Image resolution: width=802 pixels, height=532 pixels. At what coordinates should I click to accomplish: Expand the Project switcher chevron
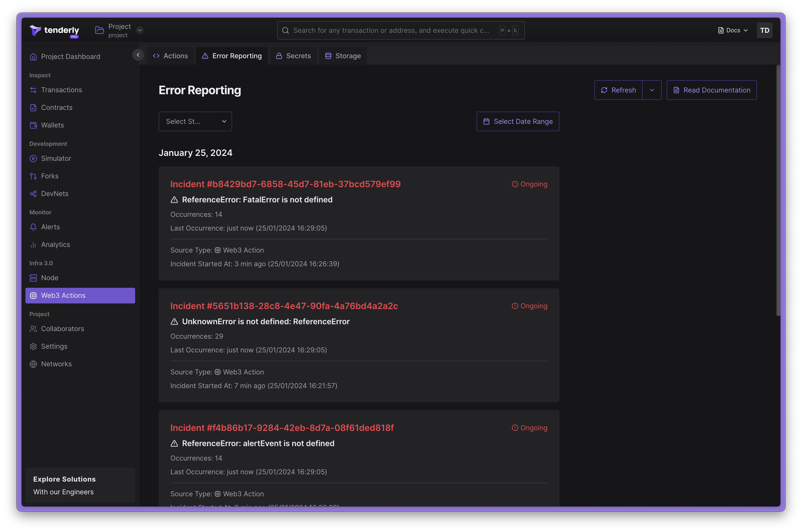(x=140, y=30)
